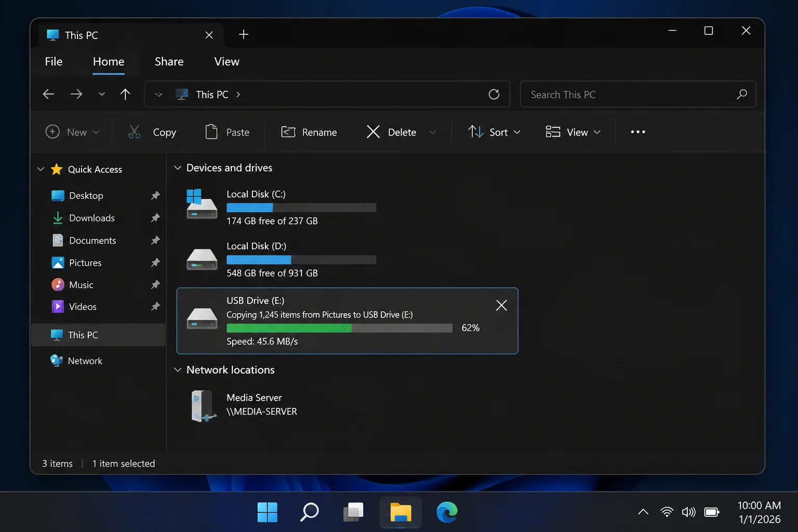
Task: Open the File menu
Action: pos(54,61)
